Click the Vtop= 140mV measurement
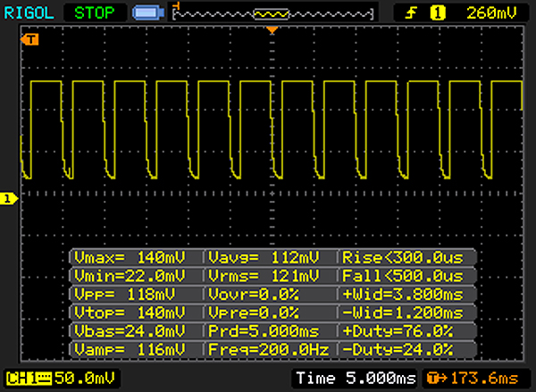 pos(130,313)
